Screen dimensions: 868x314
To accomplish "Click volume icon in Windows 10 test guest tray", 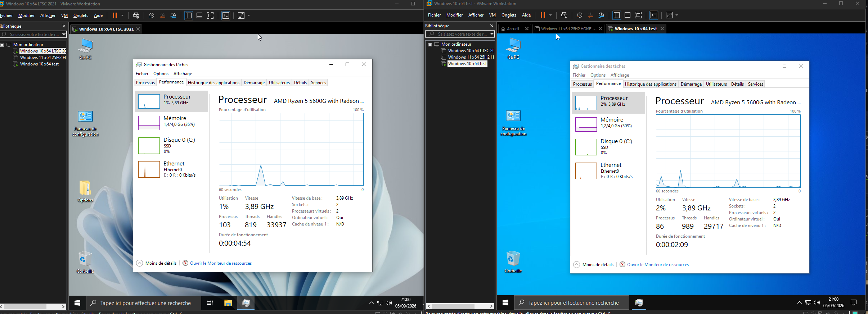I will point(817,302).
